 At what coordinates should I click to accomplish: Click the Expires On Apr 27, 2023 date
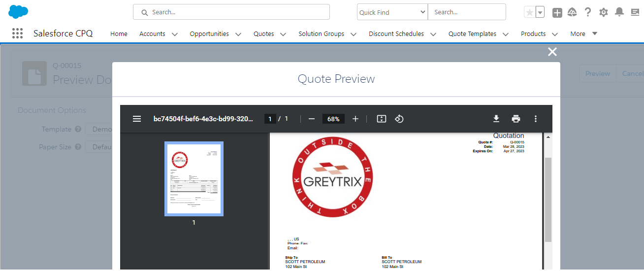pyautogui.click(x=514, y=151)
